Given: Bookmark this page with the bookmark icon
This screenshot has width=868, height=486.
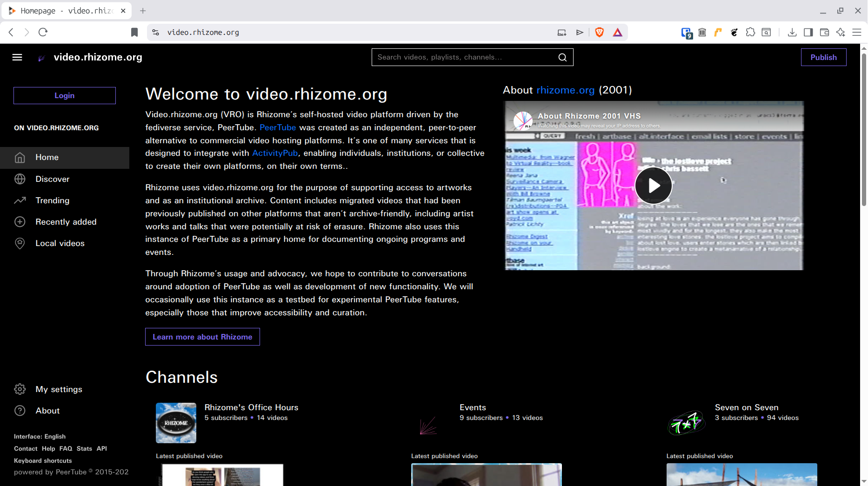Looking at the screenshot, I should point(134,32).
